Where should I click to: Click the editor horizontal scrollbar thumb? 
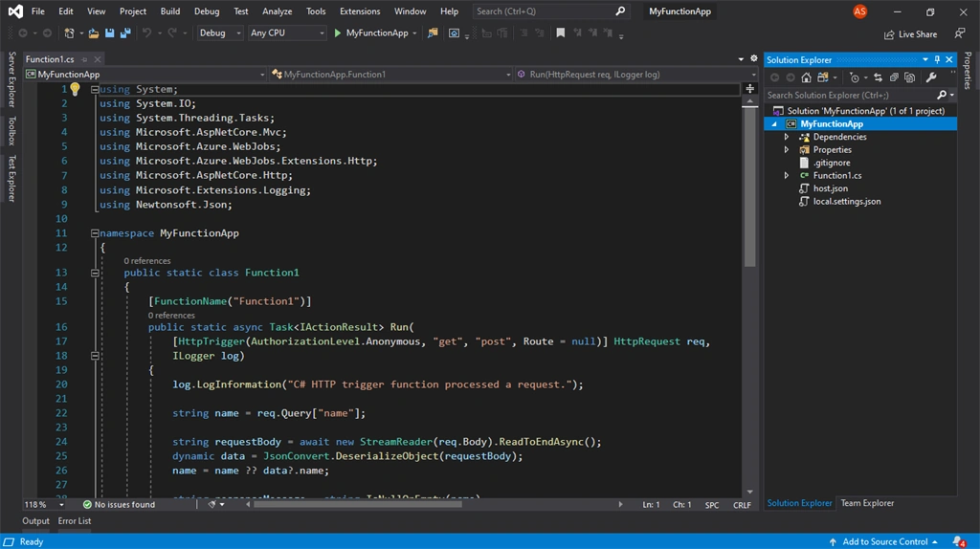click(358, 504)
